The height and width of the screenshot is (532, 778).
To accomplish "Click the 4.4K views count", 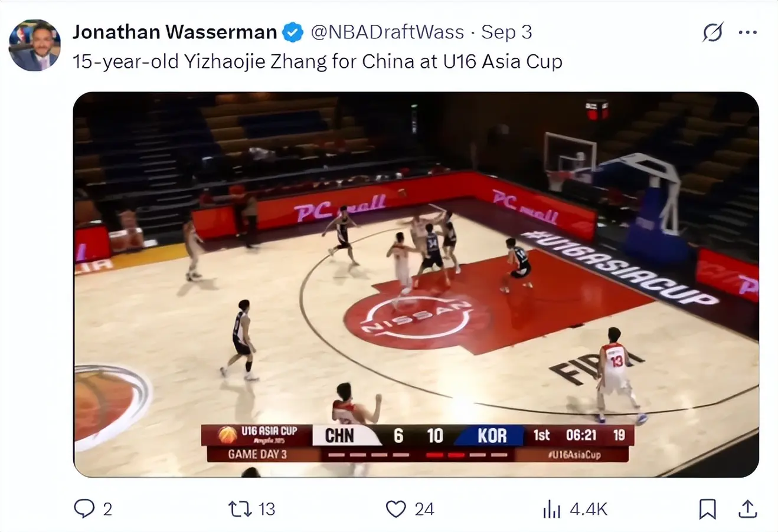I will tap(589, 509).
